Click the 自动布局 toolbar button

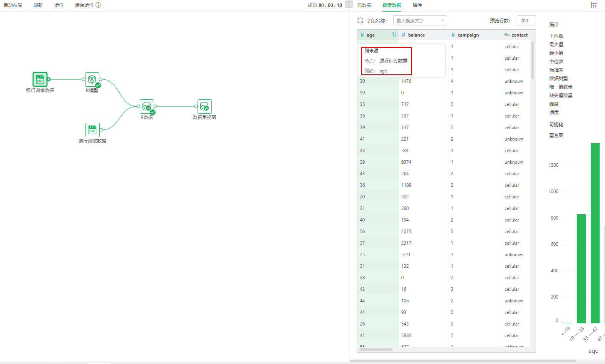coord(13,5)
